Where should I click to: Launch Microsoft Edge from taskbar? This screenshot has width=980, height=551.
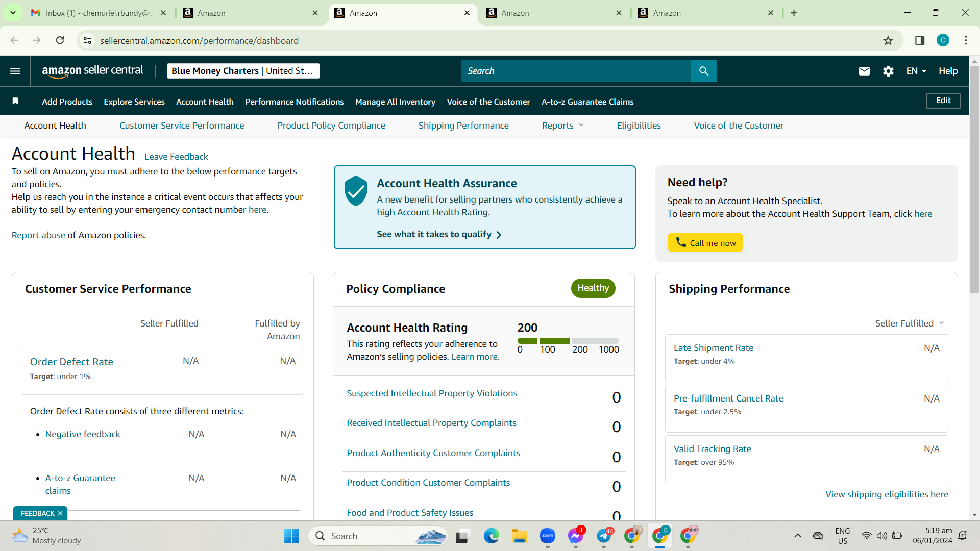coord(492,536)
